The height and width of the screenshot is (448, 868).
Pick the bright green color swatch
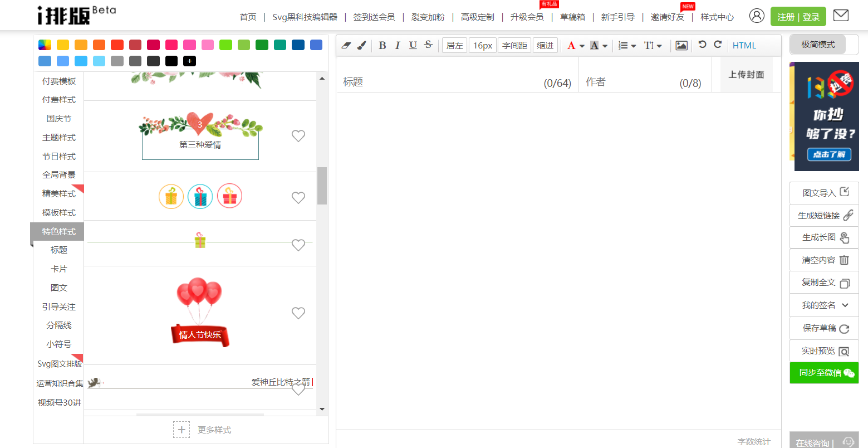(x=225, y=45)
